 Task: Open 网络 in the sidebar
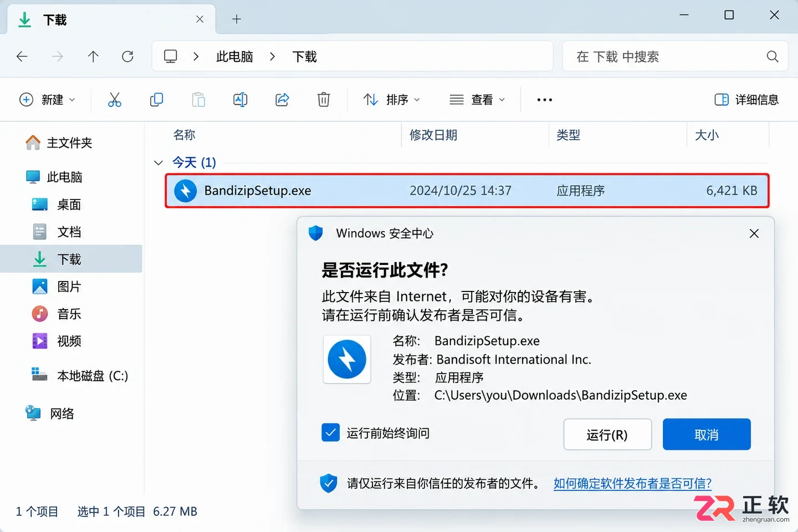coord(50,413)
